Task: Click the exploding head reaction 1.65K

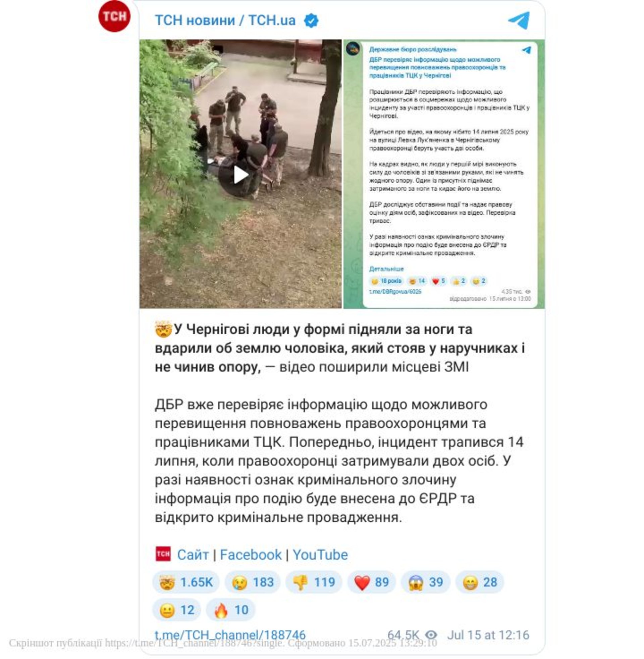Action: (x=186, y=582)
